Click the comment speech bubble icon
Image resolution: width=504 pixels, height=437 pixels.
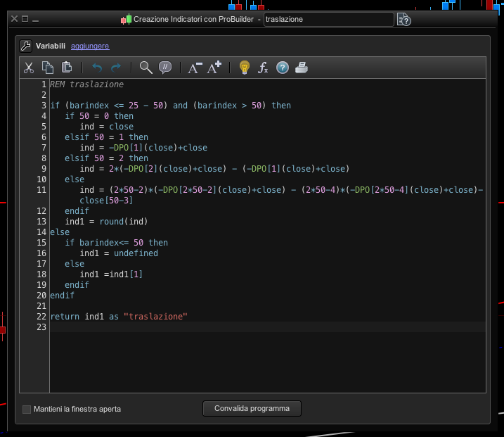click(x=165, y=68)
